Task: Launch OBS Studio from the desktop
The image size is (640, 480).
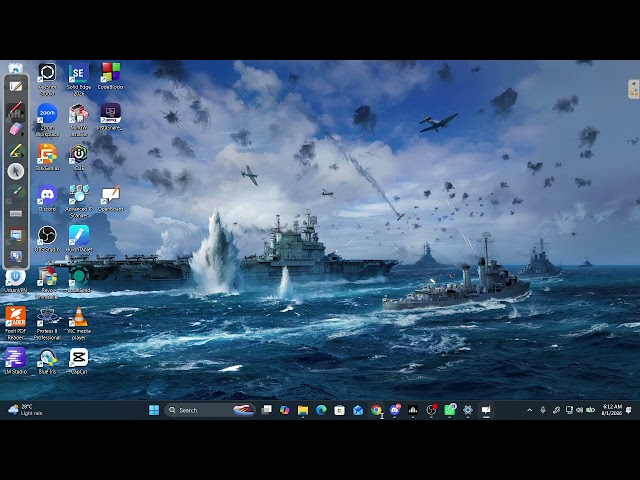Action: coord(47,239)
